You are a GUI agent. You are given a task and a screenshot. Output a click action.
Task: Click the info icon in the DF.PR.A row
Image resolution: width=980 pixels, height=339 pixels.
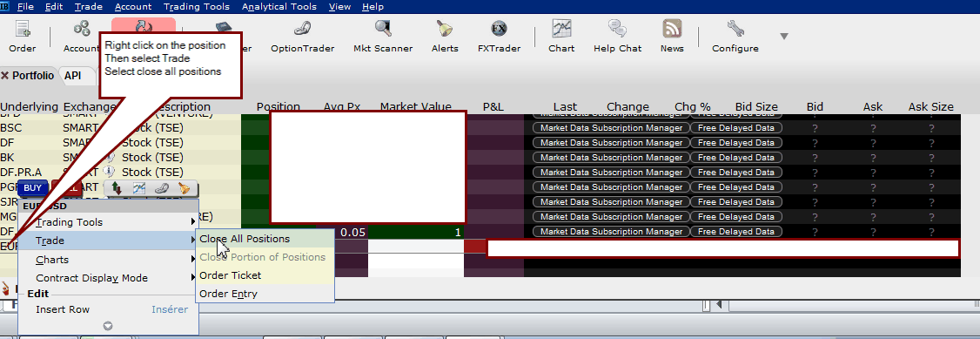click(x=110, y=172)
